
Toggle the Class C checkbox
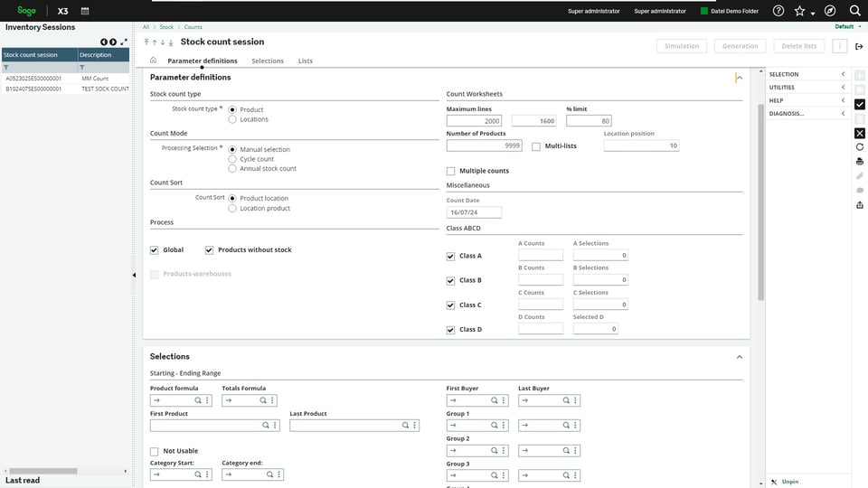point(450,305)
